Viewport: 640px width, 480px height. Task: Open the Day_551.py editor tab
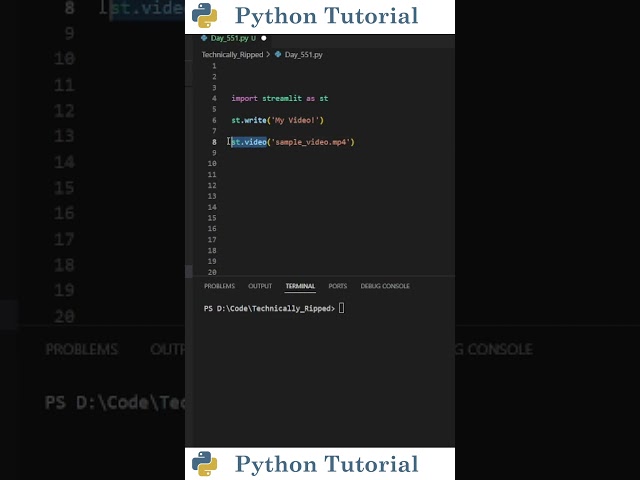coord(233,38)
